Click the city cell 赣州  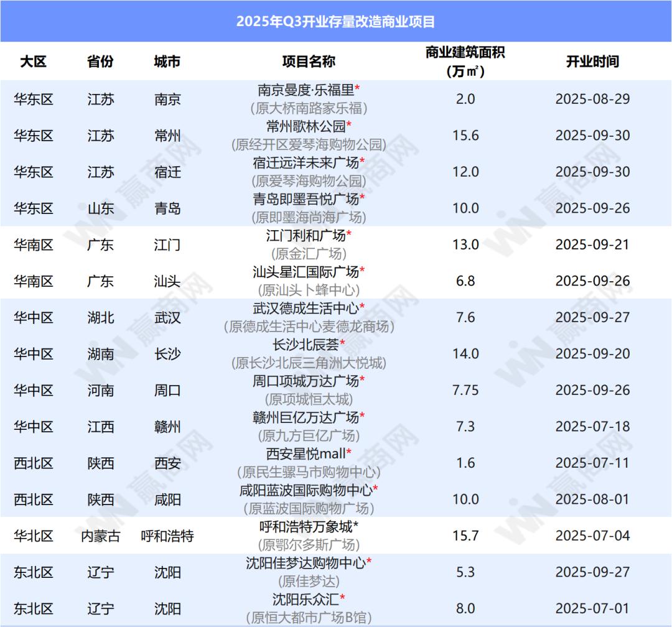(167, 427)
